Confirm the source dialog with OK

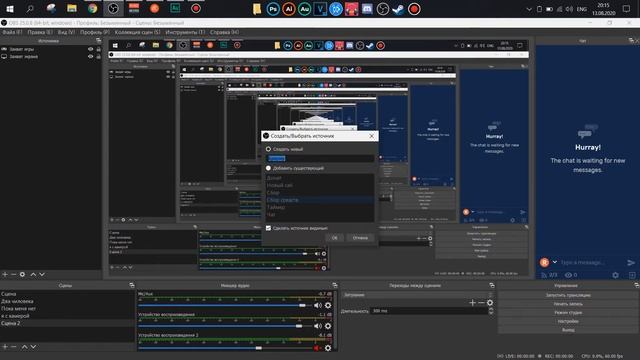335,238
